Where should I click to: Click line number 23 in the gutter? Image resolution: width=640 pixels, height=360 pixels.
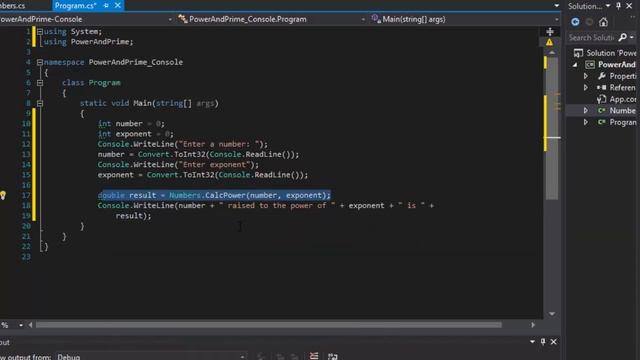point(26,257)
